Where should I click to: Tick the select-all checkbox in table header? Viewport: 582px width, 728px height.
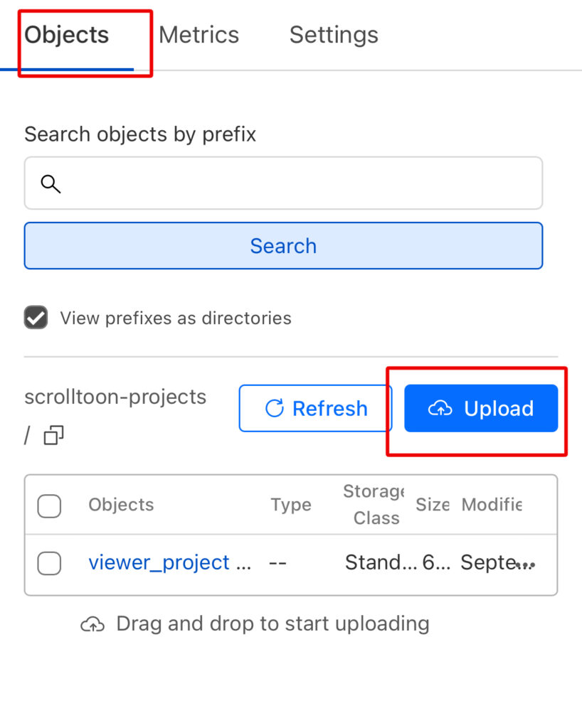49,506
